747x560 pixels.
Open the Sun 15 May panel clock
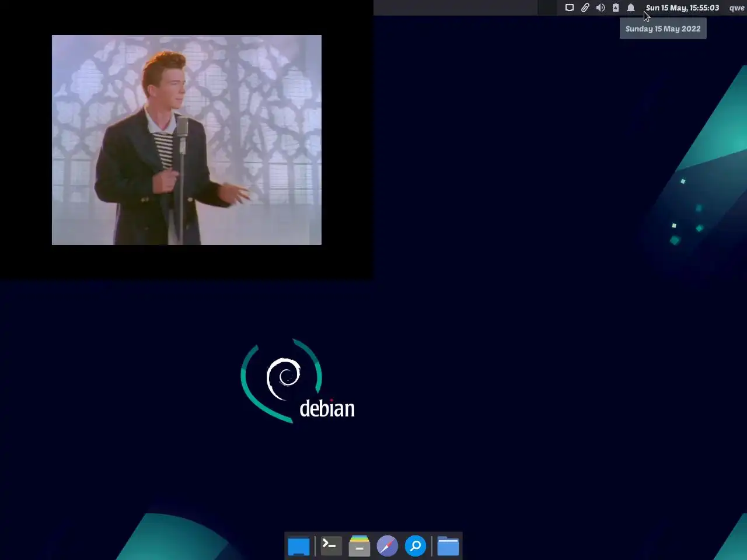[x=682, y=8]
